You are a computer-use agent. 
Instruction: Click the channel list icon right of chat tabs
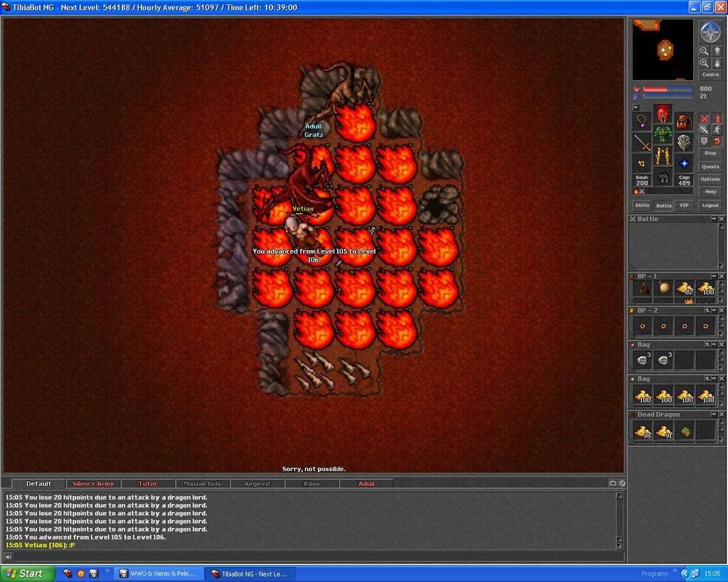click(613, 483)
